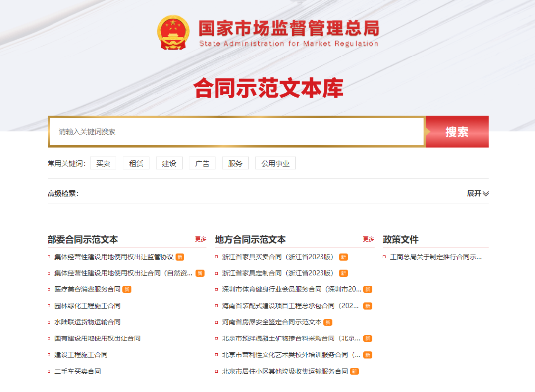Open 更多 for 地方合同示范文本
Screen dimensions: 535x392
click(368, 239)
